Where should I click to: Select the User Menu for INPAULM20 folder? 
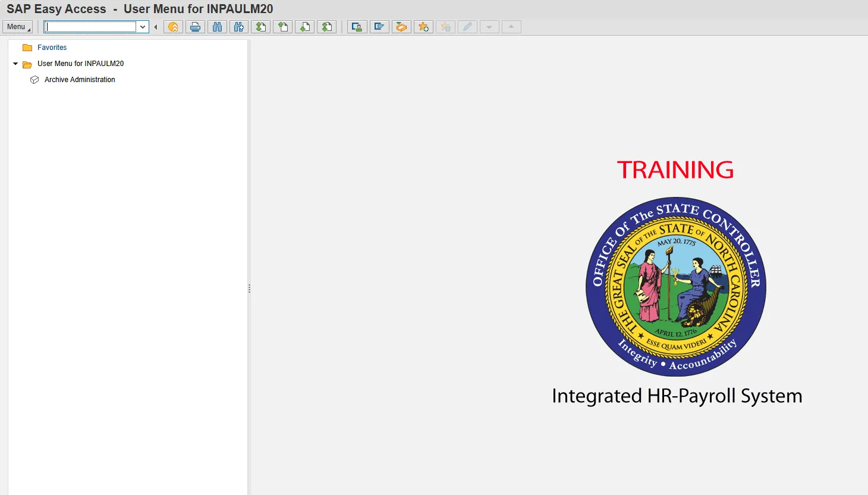coord(80,64)
